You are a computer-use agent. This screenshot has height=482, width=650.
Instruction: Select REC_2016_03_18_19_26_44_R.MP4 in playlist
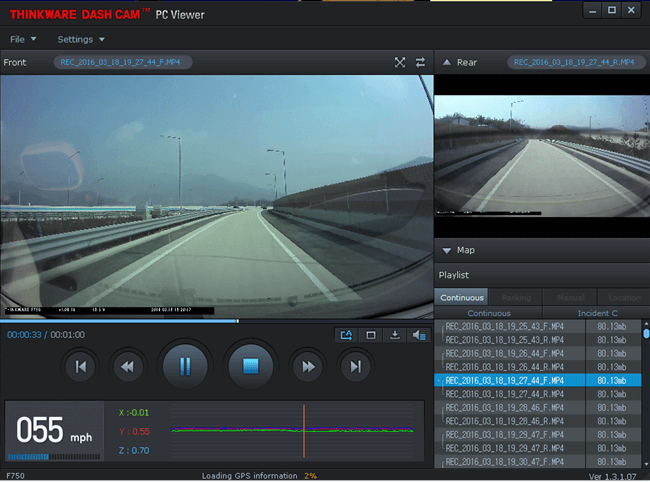(537, 367)
